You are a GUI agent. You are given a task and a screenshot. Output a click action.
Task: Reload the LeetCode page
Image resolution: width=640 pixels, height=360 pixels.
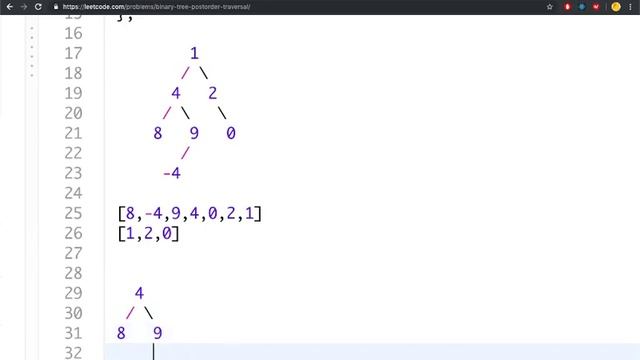[38, 7]
